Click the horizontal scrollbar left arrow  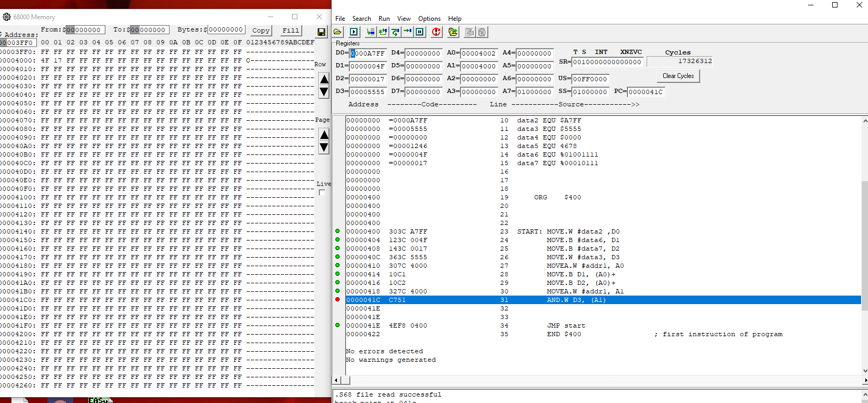tap(336, 380)
